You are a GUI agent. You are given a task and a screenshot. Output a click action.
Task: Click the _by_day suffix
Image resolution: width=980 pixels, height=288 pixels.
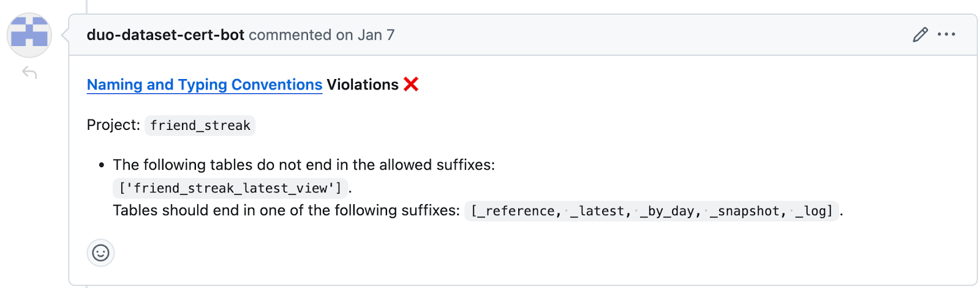tap(668, 211)
